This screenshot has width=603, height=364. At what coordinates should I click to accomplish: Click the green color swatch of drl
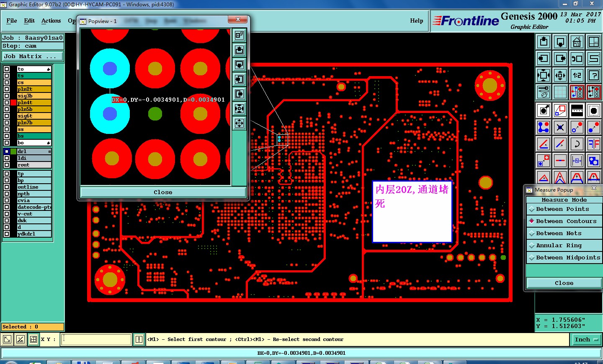[x=13, y=151]
